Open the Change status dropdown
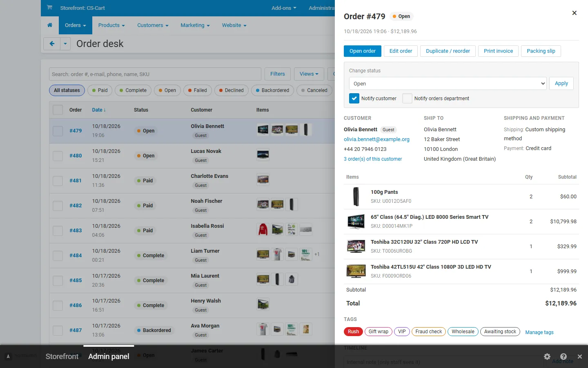 point(448,83)
